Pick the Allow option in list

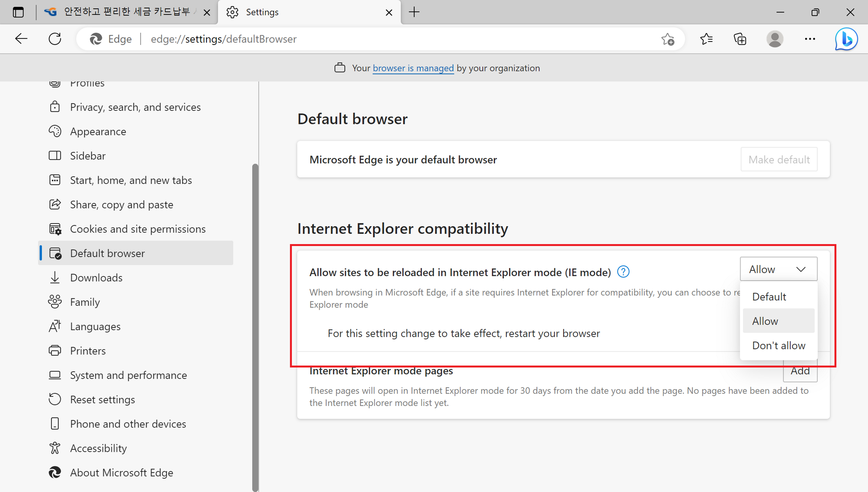(x=765, y=321)
